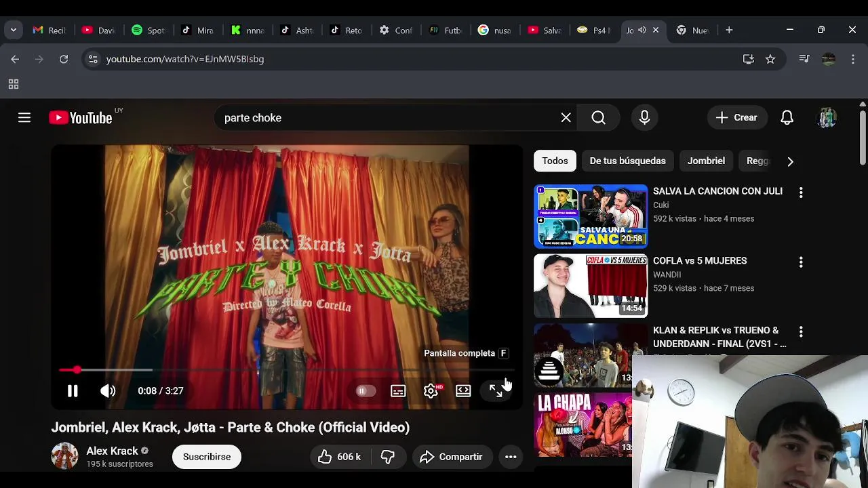Viewport: 868px width, 488px height.
Task: Dislike the video
Action: 387,457
